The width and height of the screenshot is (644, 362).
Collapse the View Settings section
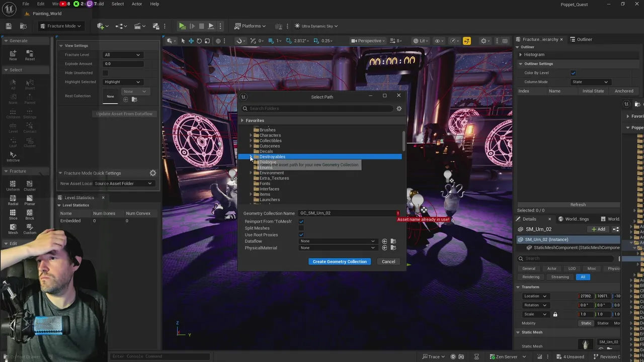60,46
